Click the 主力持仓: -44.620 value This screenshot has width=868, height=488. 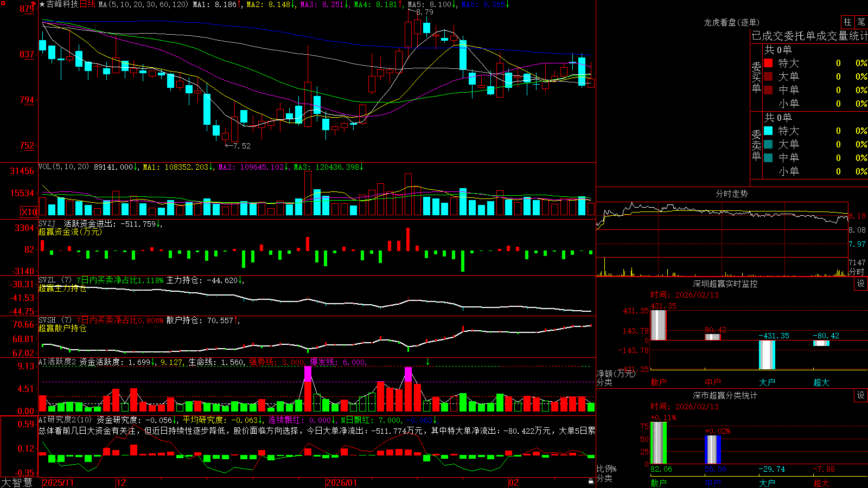click(202, 280)
